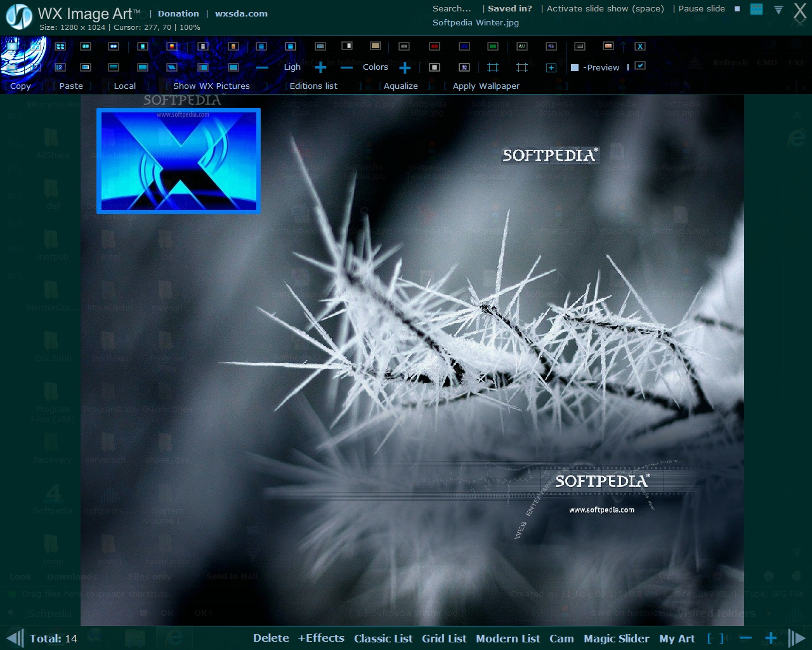Apply the sepia tan tone filter icon
Image resolution: width=812 pixels, height=650 pixels.
click(x=376, y=46)
